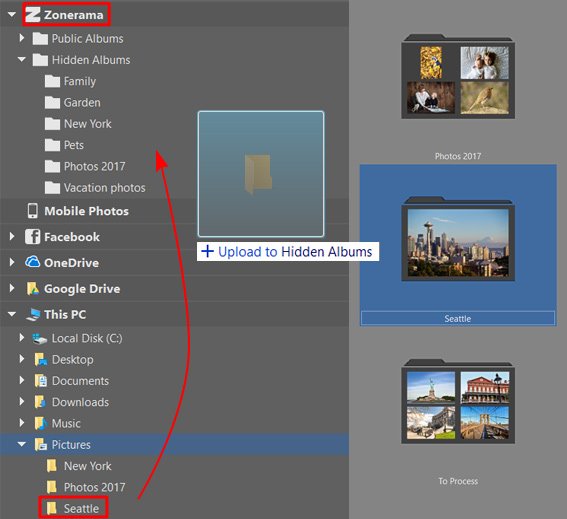This screenshot has height=519, width=567.
Task: Select the Seattle folder under Pictures
Action: pyautogui.click(x=73, y=508)
